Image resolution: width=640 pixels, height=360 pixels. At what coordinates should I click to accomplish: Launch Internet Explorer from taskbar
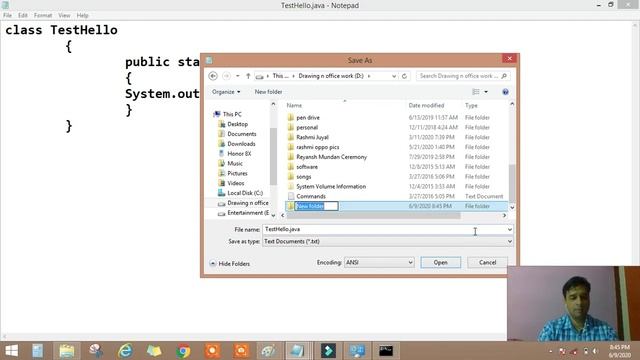point(125,351)
